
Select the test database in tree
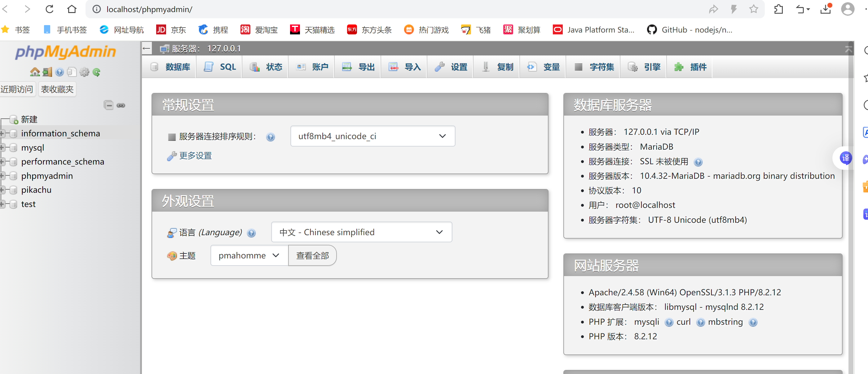28,204
